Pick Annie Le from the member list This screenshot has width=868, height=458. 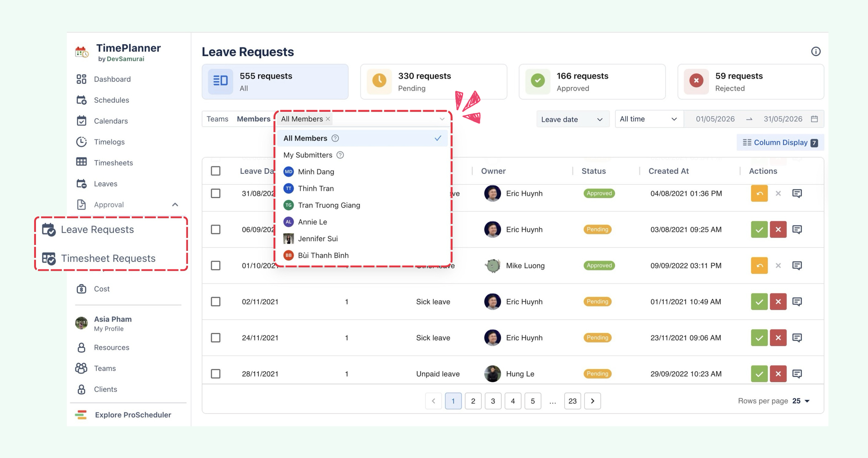362,222
